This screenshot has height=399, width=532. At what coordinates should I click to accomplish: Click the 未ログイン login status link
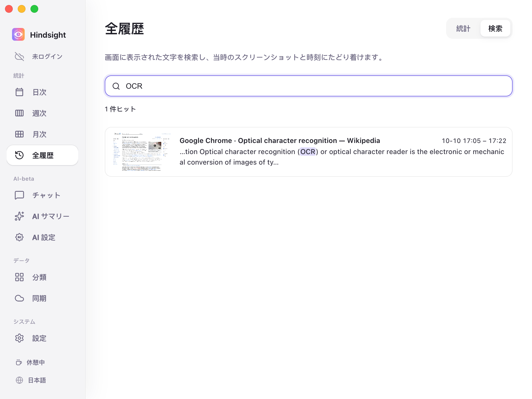click(47, 57)
